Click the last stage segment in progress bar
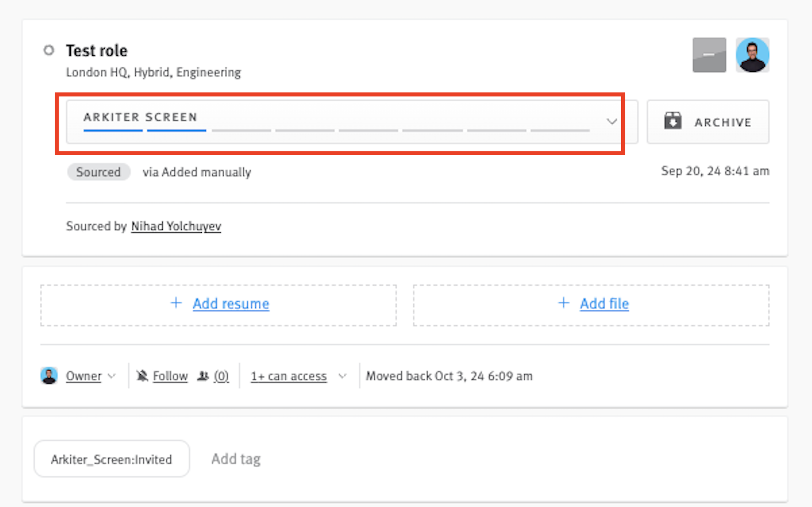 pyautogui.click(x=560, y=131)
